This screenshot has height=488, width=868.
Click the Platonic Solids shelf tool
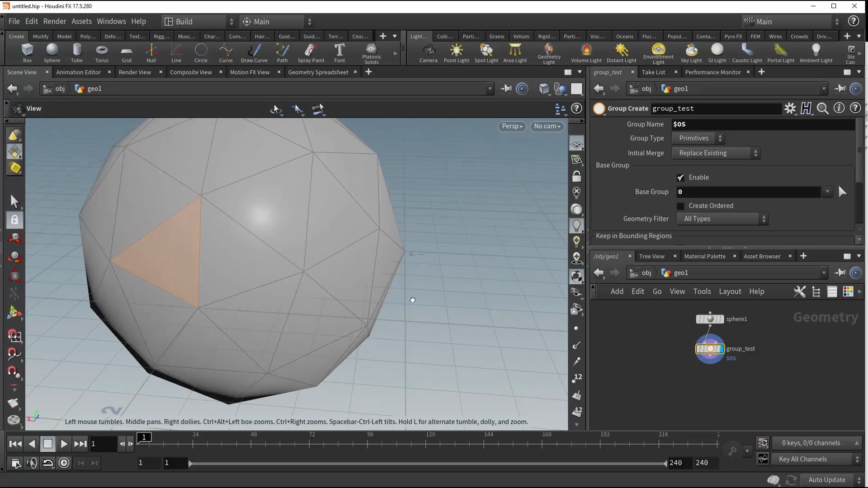coord(372,54)
